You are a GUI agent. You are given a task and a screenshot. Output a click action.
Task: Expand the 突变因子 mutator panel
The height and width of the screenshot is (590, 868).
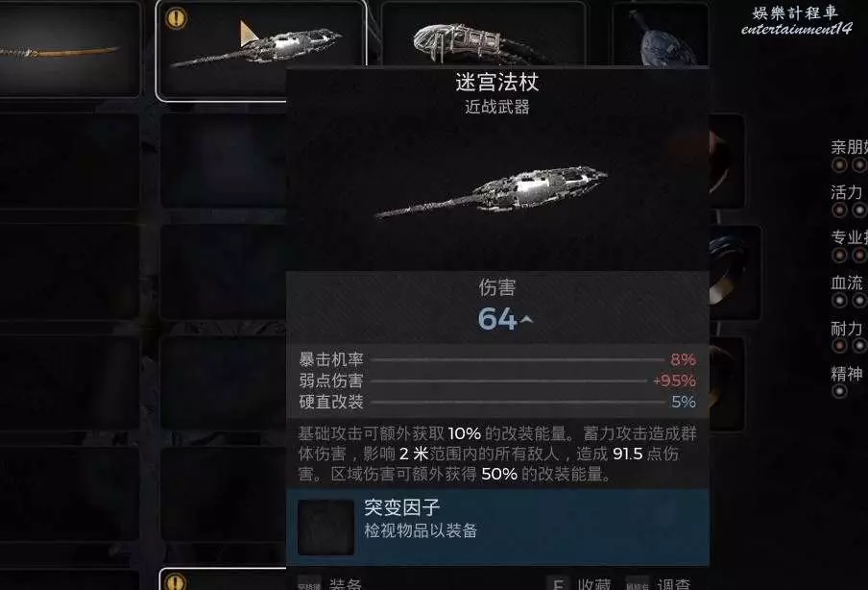coord(497,527)
